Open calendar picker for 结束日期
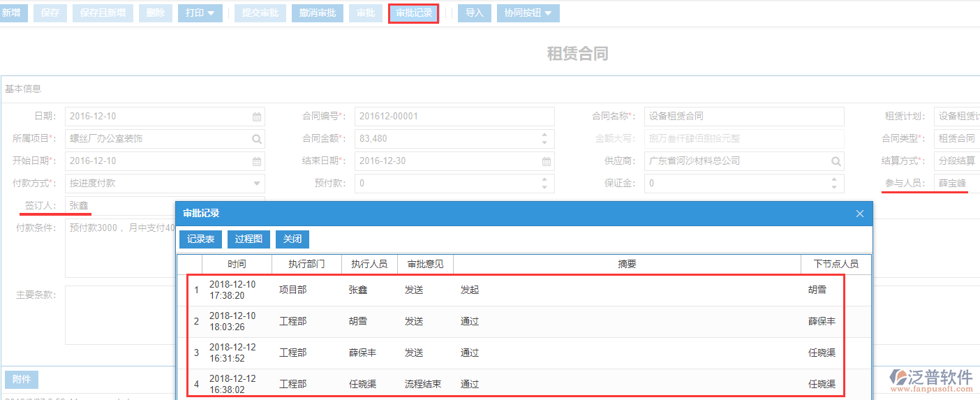980x400 pixels. tap(547, 161)
